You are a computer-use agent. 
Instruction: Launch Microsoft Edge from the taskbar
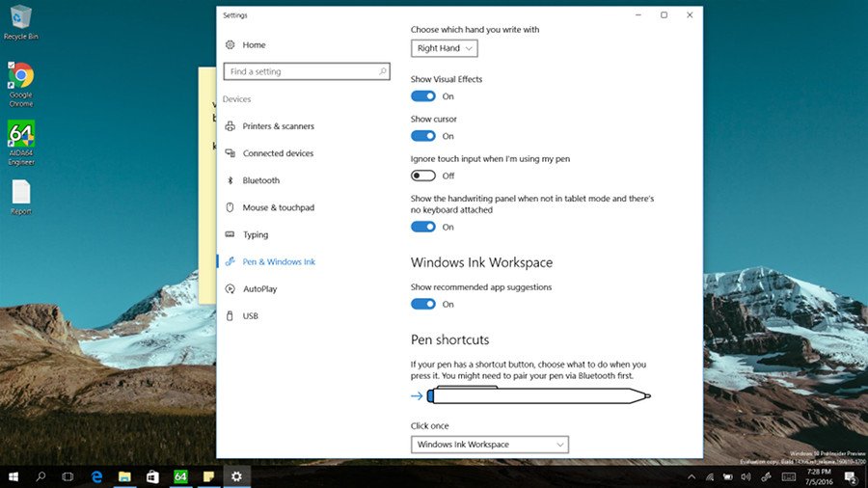point(96,476)
